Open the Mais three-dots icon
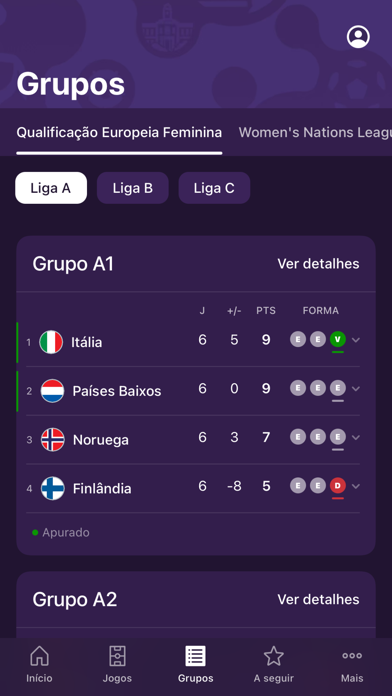392x696 pixels. (x=352, y=656)
